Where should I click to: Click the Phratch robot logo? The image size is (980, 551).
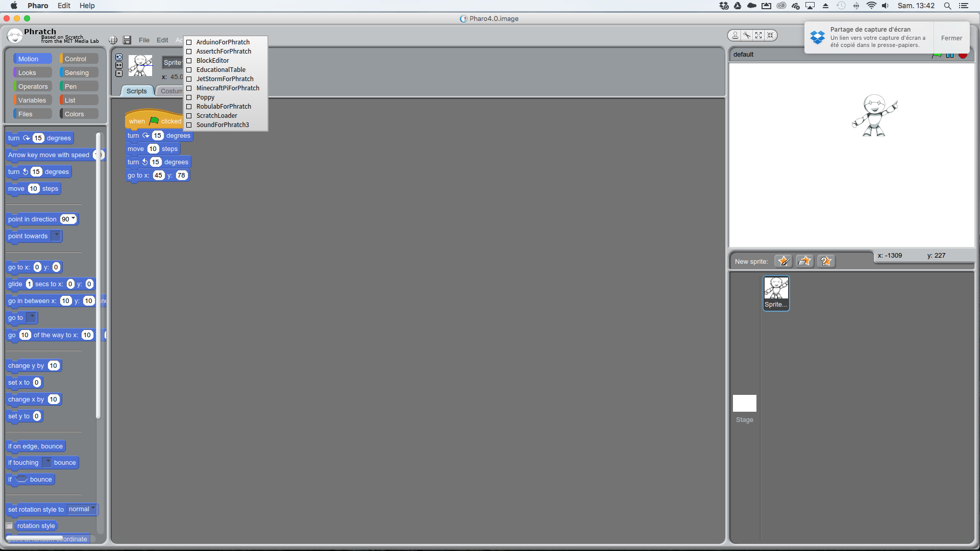(15, 36)
